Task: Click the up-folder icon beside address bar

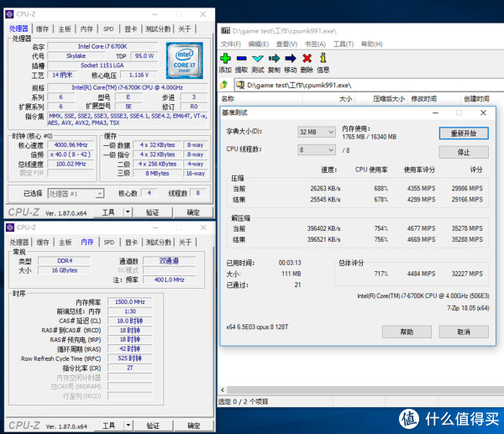Action: (x=224, y=85)
